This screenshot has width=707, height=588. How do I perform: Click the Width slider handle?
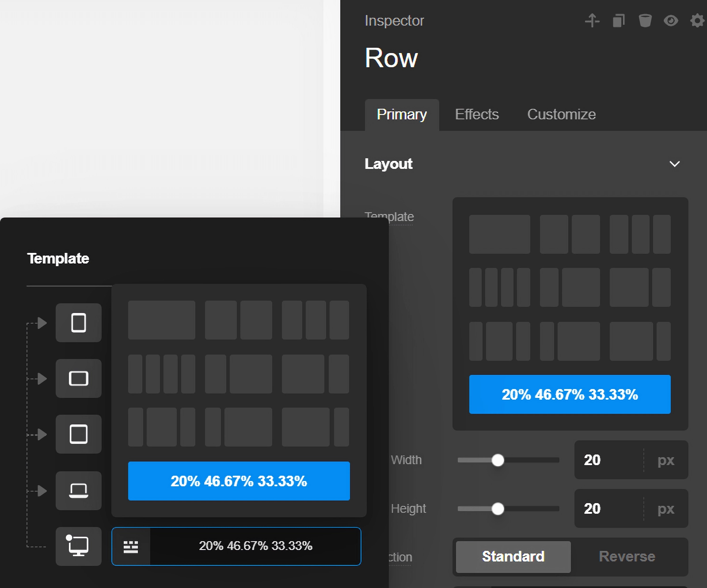click(498, 460)
